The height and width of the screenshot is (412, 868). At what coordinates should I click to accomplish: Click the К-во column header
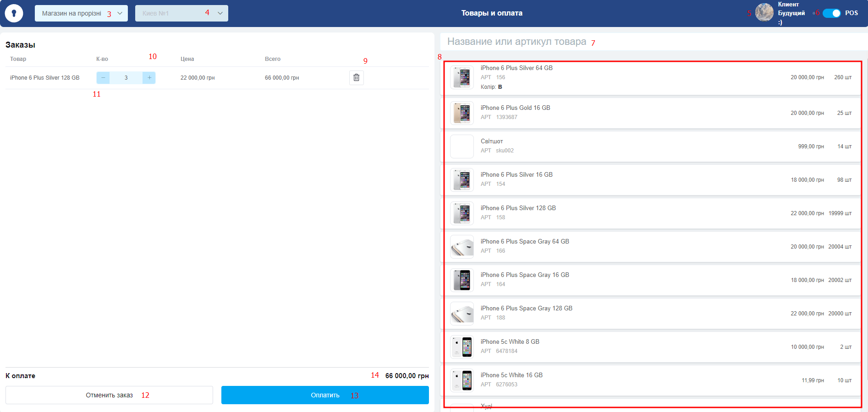coord(102,59)
